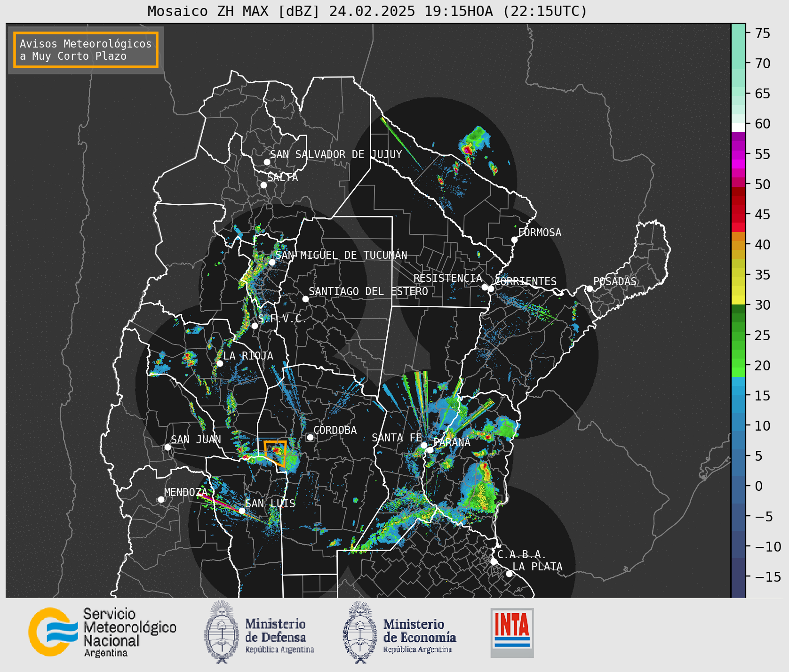Screen dimensions: 789x672
Task: Click the blue 10 dBZ color band
Action: coord(738,426)
